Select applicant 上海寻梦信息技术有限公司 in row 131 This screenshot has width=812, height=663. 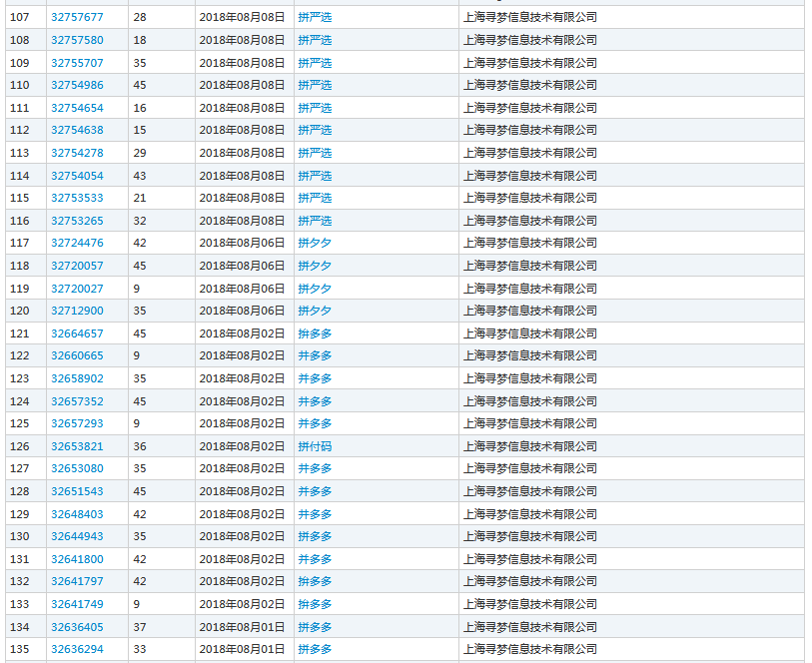(530, 559)
